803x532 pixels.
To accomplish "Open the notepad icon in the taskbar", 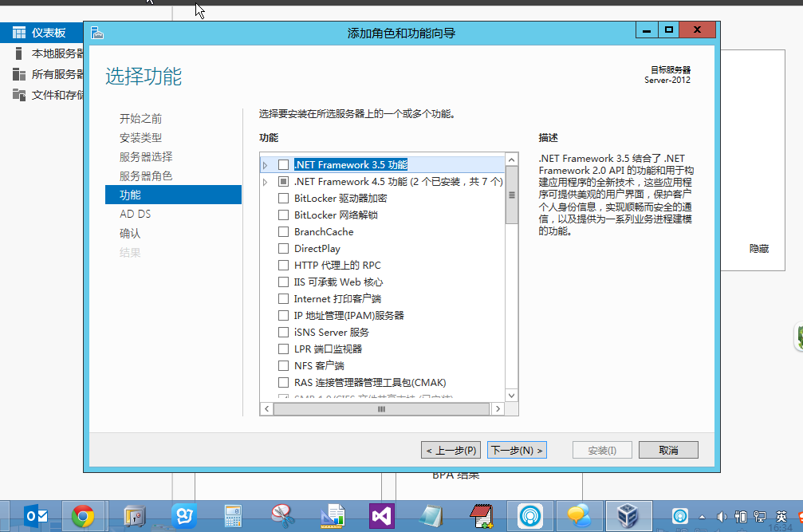I will (x=431, y=516).
